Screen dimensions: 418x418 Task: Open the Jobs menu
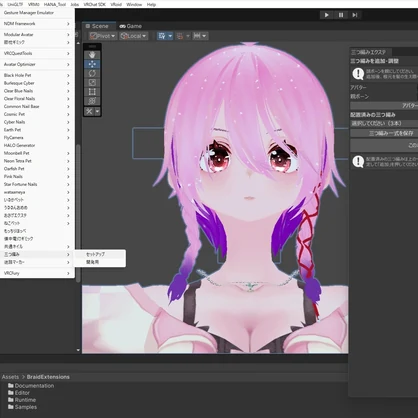pyautogui.click(x=75, y=4)
